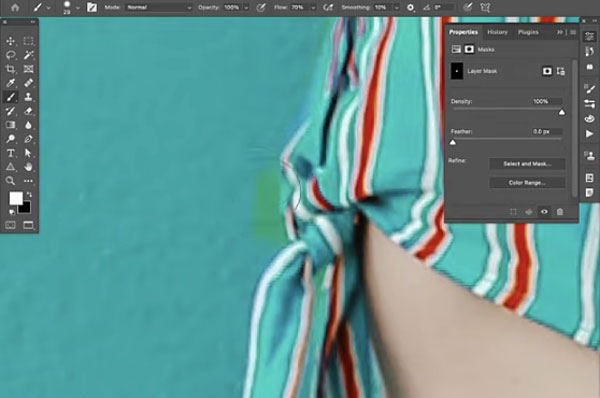
Task: Click Color Range button
Action: (x=527, y=183)
